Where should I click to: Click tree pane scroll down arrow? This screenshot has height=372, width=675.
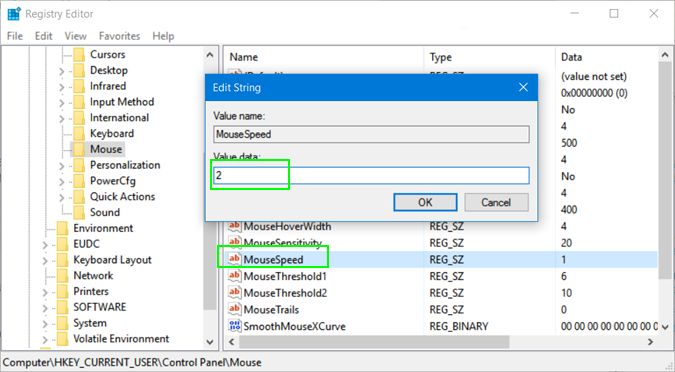pyautogui.click(x=210, y=342)
